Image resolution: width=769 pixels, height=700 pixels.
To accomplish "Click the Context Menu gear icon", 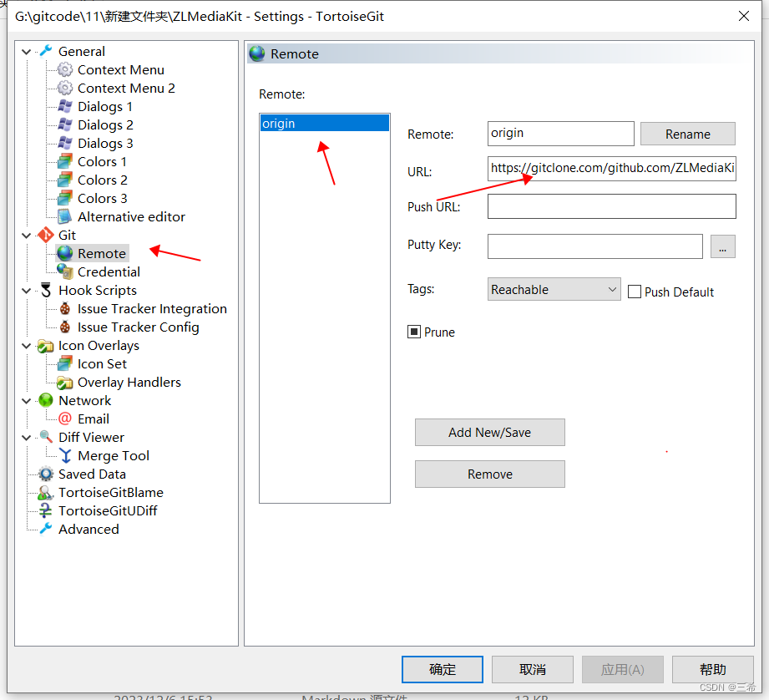I will tap(65, 69).
